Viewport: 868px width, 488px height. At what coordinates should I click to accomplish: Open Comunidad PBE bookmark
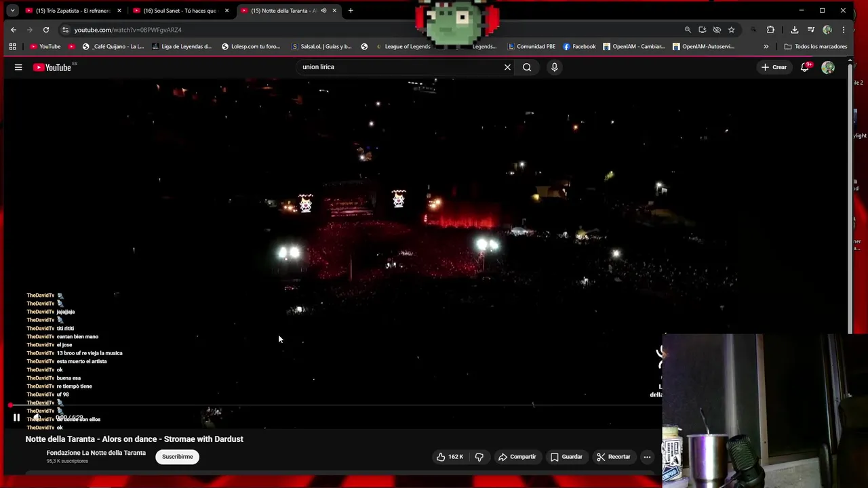(x=531, y=47)
